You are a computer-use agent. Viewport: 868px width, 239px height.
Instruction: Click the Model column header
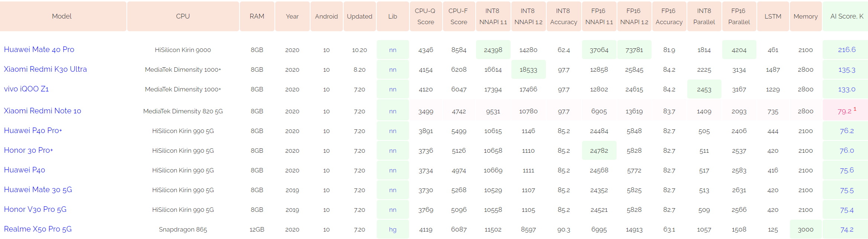click(62, 16)
